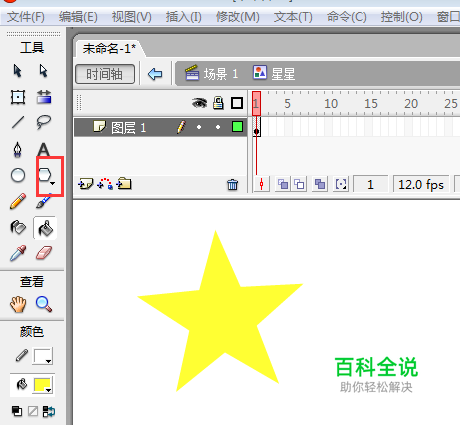The height and width of the screenshot is (425, 460).
Task: Open the 命令(C) menu
Action: (347, 17)
